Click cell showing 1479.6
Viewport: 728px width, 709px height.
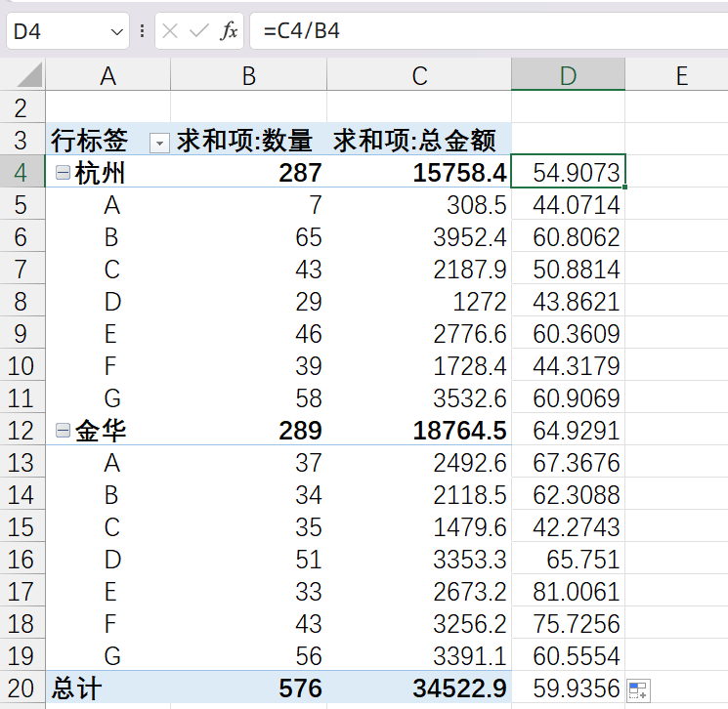coord(419,526)
